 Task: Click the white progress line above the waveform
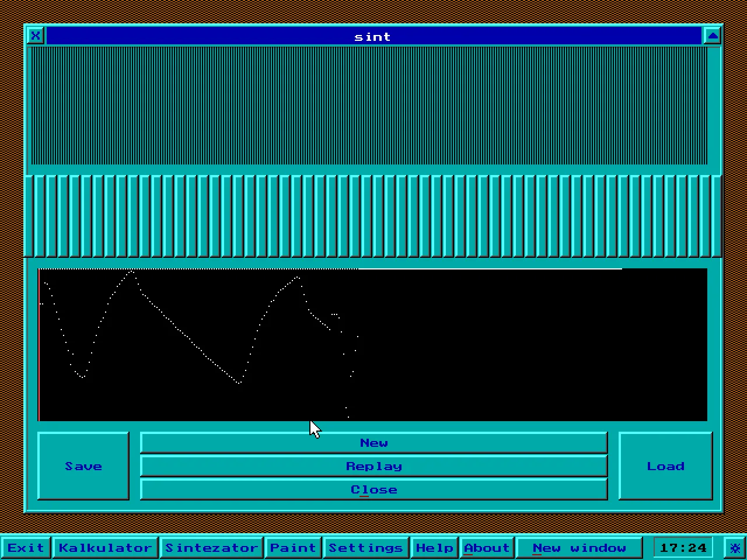tap(330, 269)
